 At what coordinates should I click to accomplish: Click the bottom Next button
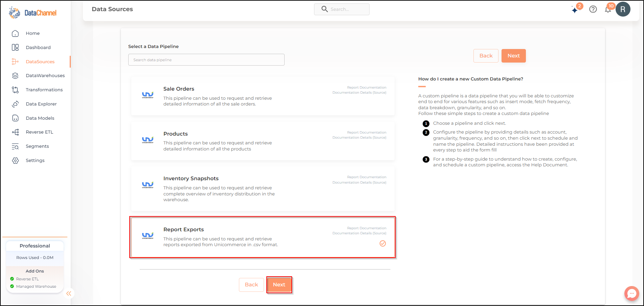[x=279, y=285]
